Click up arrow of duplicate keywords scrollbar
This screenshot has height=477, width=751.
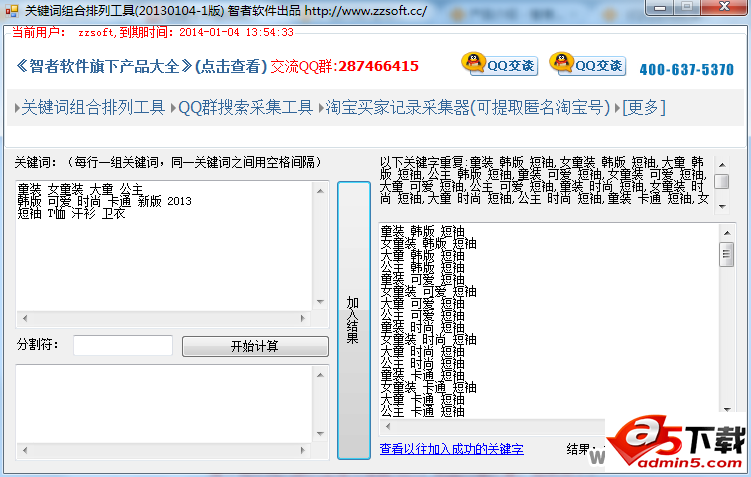pos(722,165)
